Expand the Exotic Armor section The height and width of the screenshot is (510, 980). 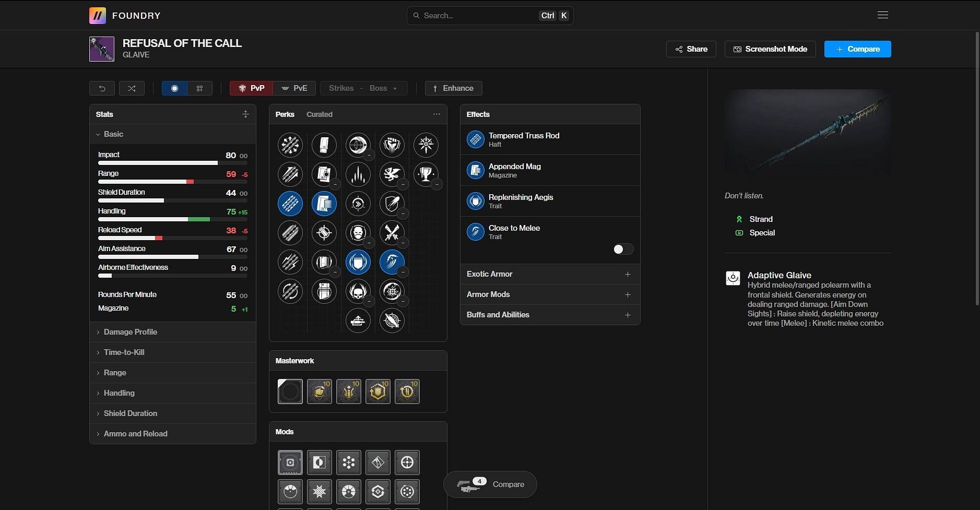click(550, 274)
